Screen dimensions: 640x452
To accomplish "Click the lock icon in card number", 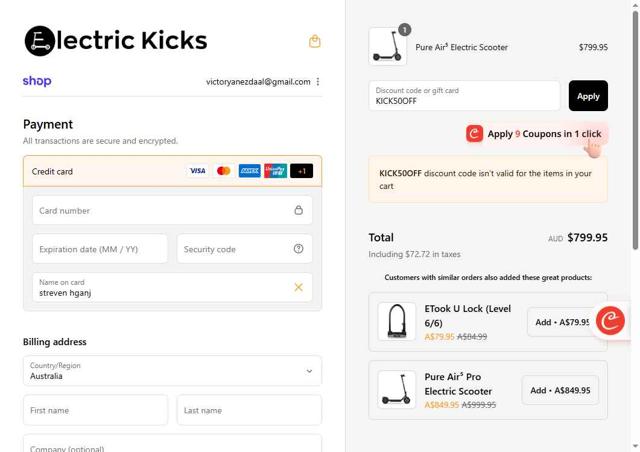I will (x=298, y=210).
